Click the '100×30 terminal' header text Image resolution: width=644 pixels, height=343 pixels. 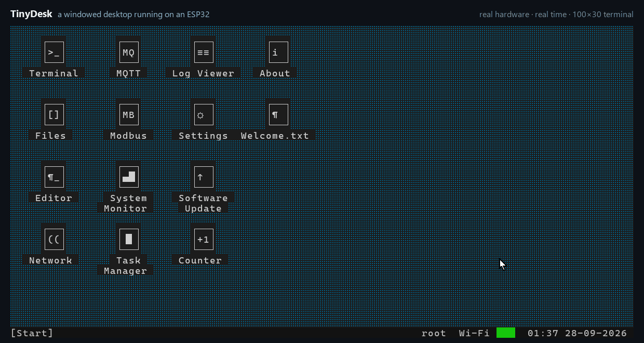[603, 15]
